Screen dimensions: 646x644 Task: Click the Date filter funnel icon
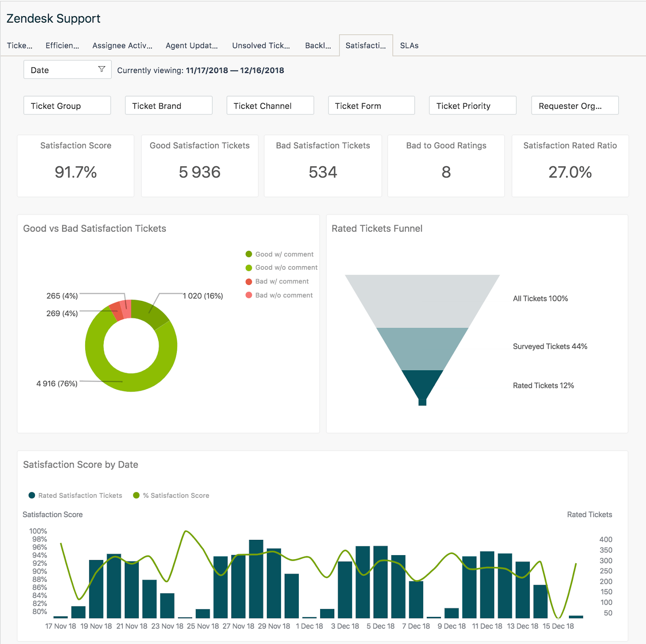(x=102, y=69)
